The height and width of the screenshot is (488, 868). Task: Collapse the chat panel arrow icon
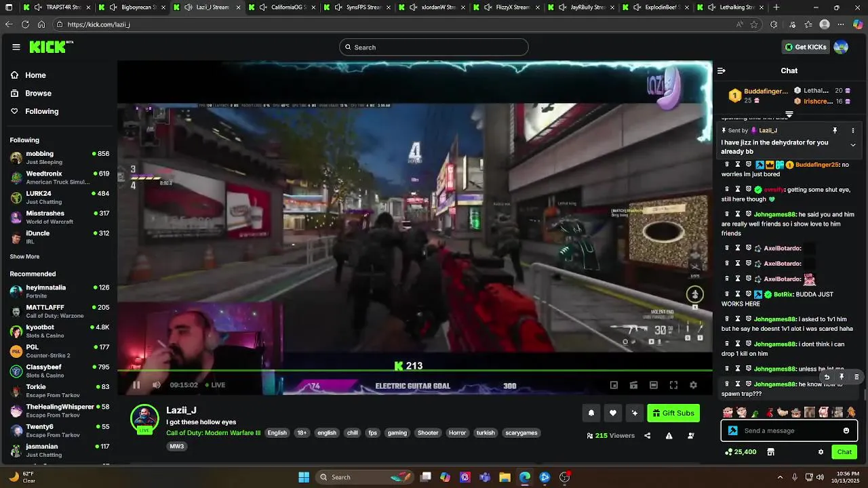coord(722,70)
